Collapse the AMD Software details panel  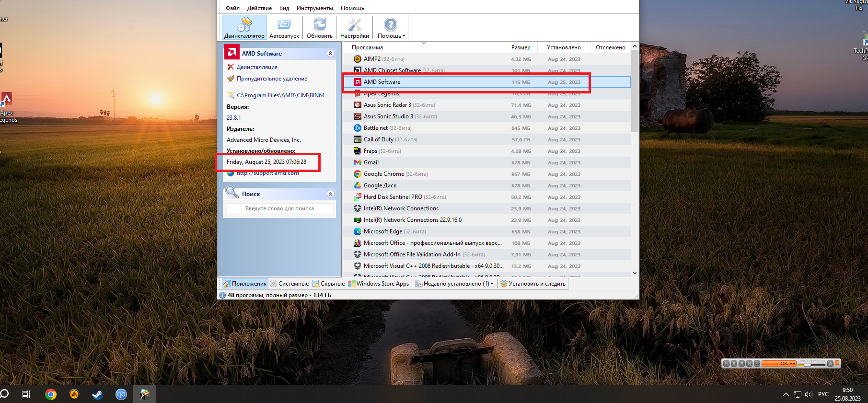(330, 53)
